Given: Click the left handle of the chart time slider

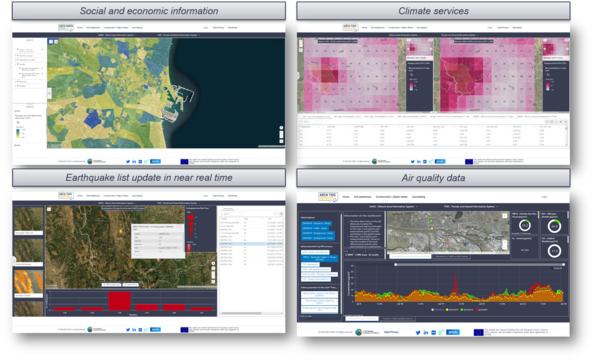Looking at the screenshot, I should [396, 264].
